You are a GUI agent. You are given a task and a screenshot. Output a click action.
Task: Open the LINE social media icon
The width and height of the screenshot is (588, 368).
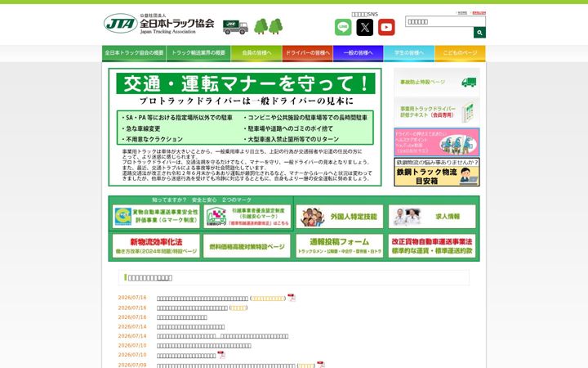(x=343, y=27)
